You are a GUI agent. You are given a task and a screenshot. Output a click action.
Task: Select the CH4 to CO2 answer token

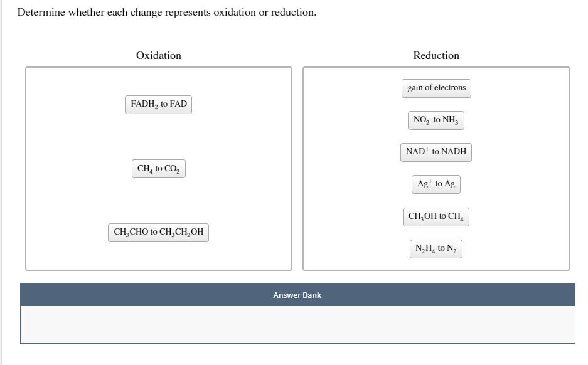click(x=158, y=168)
